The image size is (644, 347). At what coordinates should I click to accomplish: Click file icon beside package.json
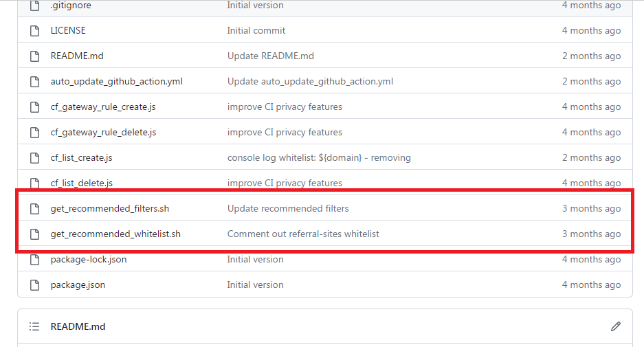(x=35, y=285)
